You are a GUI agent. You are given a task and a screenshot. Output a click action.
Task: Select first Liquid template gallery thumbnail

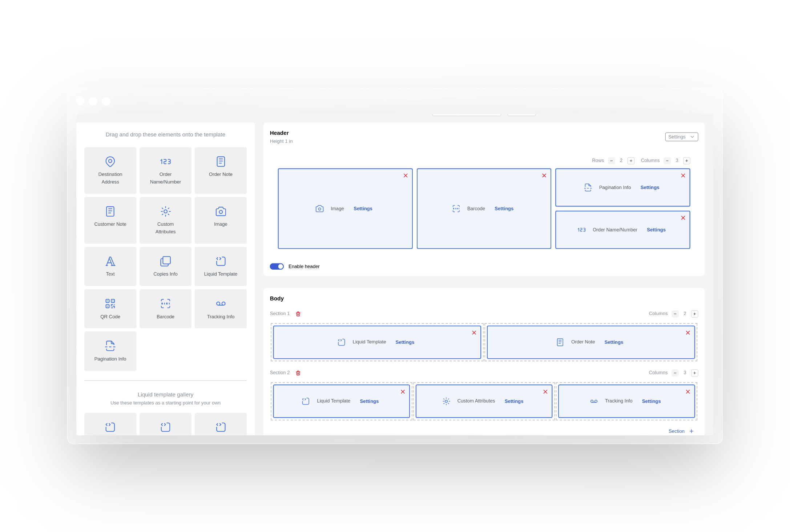(x=110, y=426)
